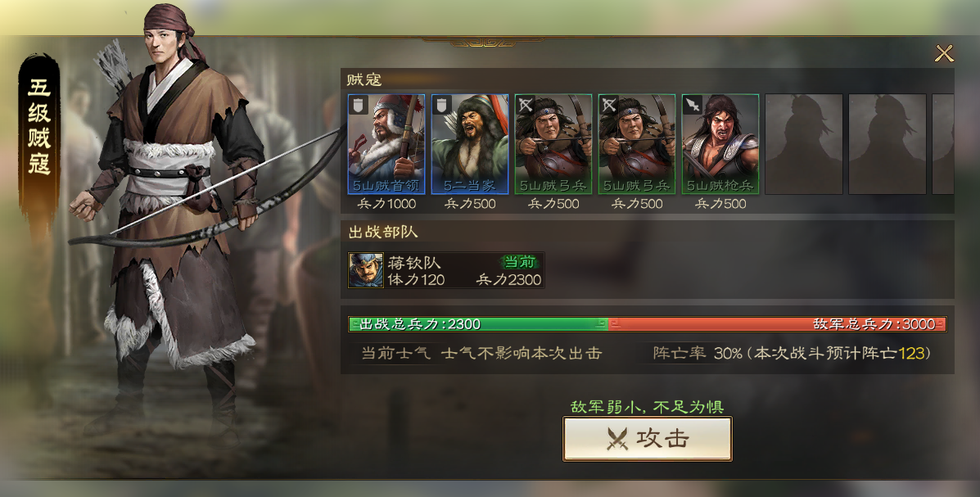Click second empty enemy silhouette slot

[x=887, y=144]
